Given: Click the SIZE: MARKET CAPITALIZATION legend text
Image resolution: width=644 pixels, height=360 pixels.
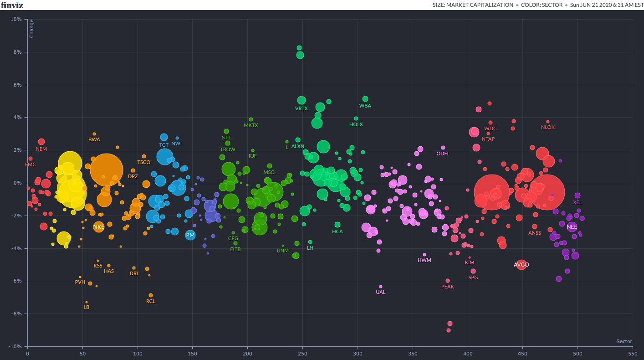Looking at the screenshot, I should pyautogui.click(x=473, y=5).
